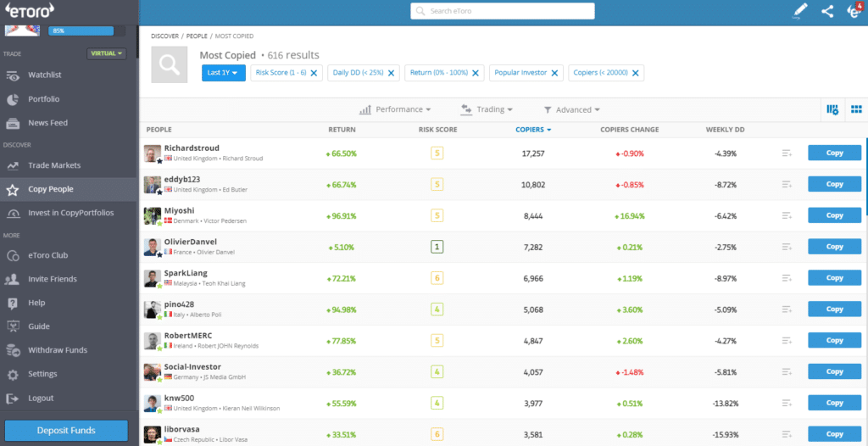
Task: Switch to grid view icon
Action: click(856, 109)
